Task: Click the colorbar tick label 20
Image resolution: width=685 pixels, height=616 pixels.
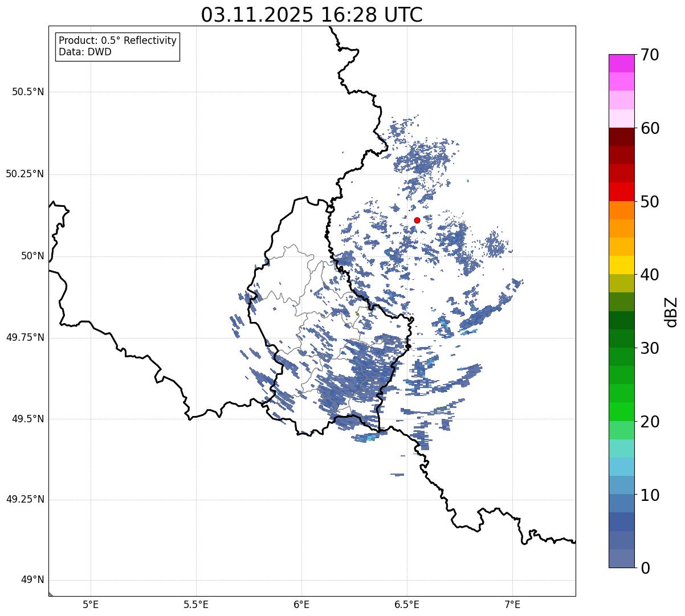Action: point(649,422)
